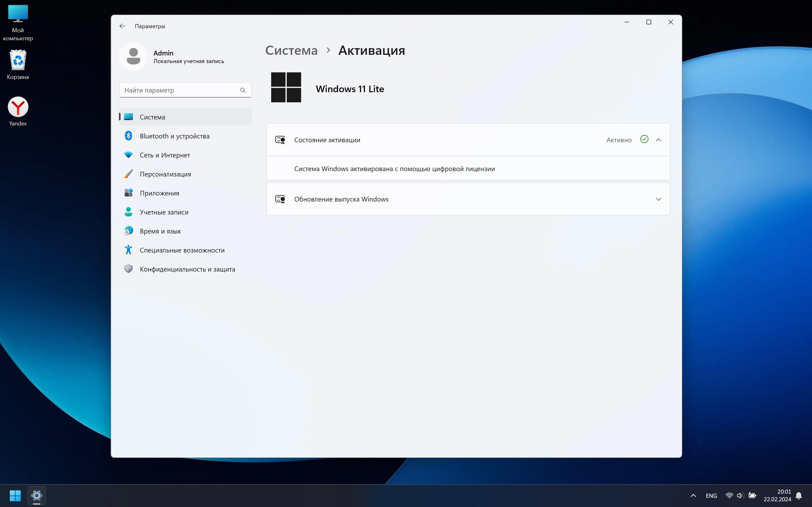Click the back arrow in Параметры
This screenshot has width=812, height=507.
tap(122, 26)
